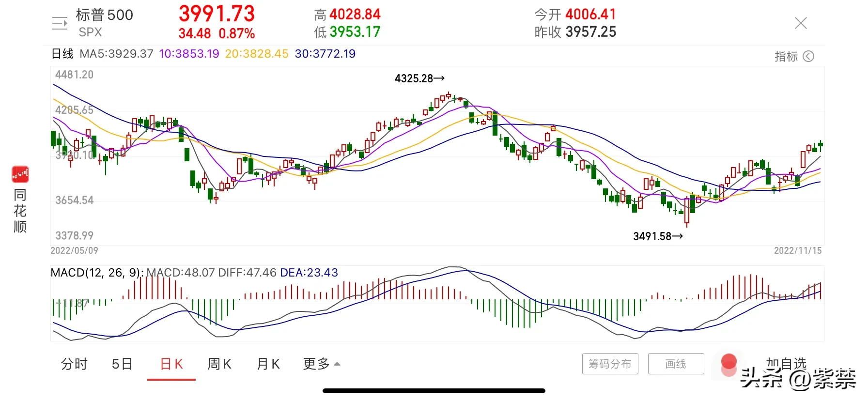Tap the 日线 period label
Viewport: 868px width, 401px height.
click(x=62, y=54)
